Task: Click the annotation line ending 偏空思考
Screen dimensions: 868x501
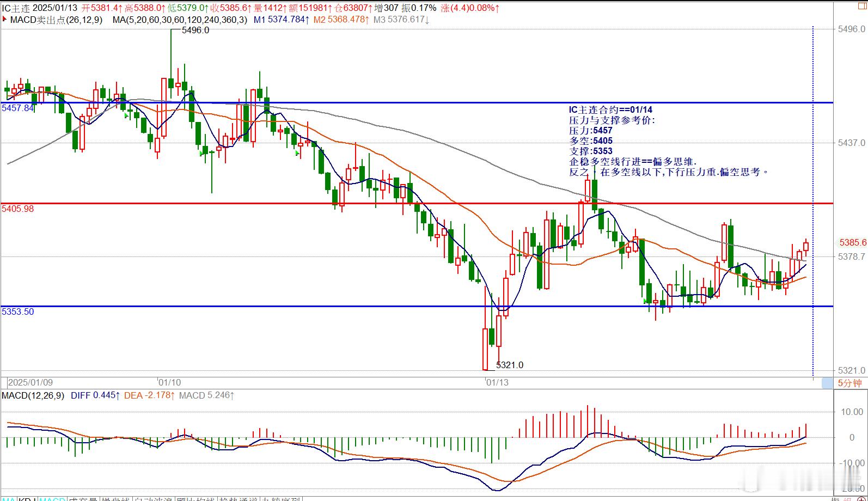Action: pos(669,172)
